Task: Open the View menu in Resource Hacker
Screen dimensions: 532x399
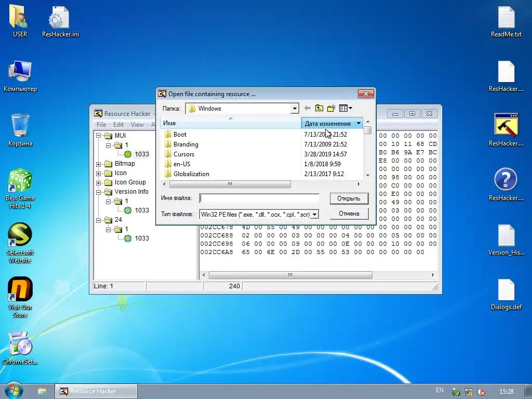Action: tap(137, 125)
